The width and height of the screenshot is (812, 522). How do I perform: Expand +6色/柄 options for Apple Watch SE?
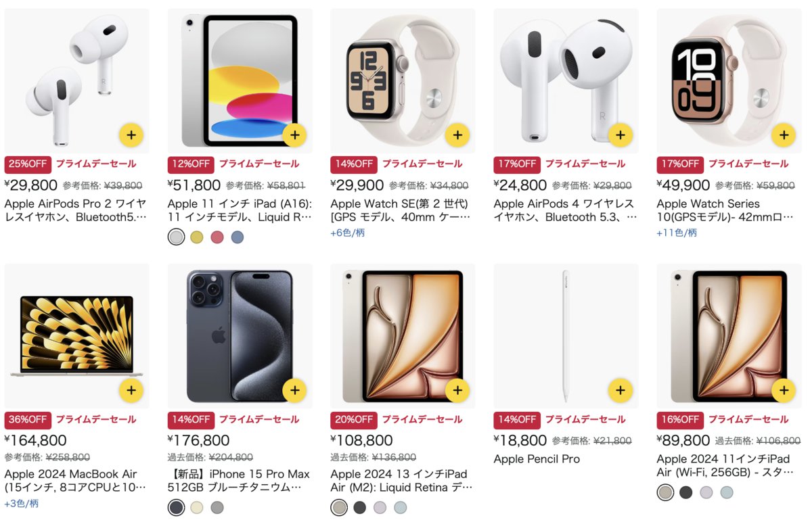(x=348, y=233)
